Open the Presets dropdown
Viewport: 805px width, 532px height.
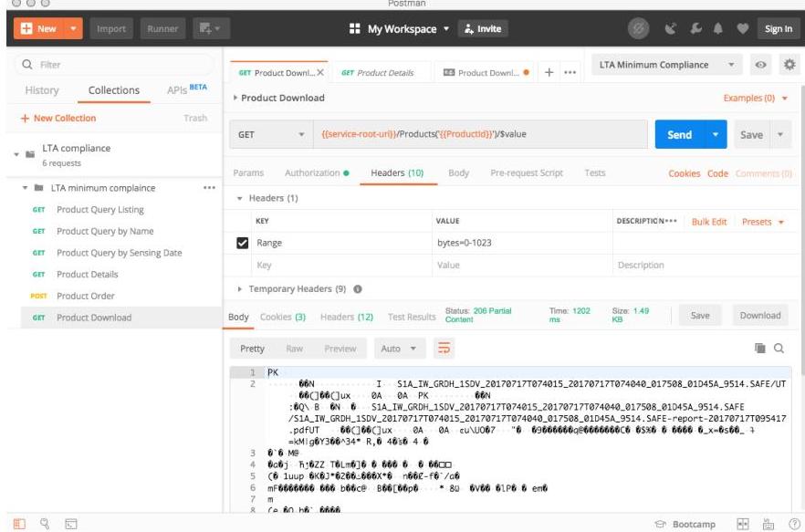pos(763,222)
